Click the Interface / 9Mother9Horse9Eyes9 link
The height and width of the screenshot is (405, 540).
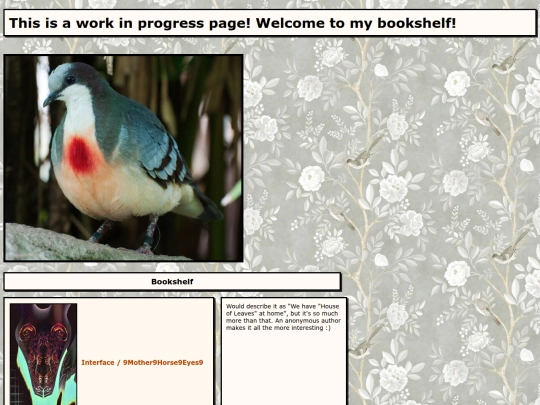[x=142, y=362]
